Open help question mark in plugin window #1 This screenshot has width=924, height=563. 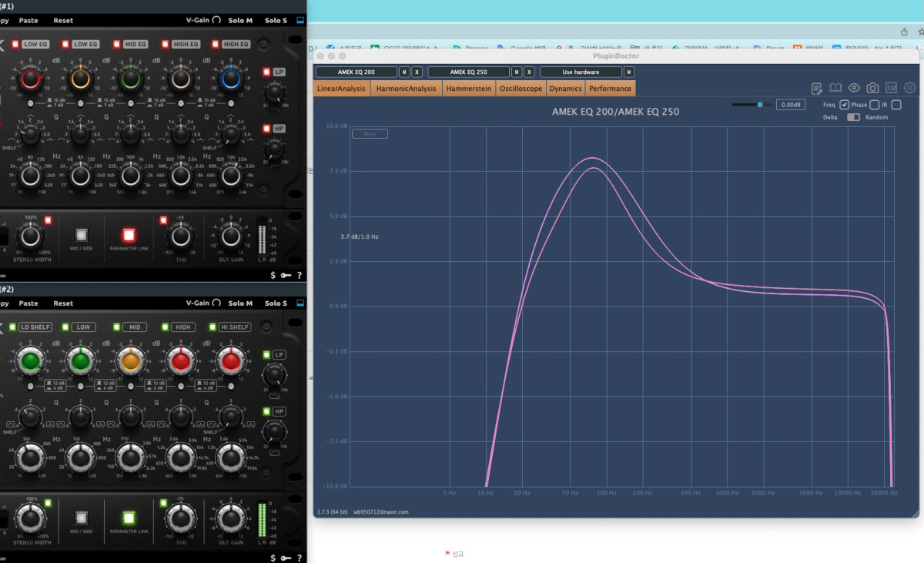coord(299,275)
